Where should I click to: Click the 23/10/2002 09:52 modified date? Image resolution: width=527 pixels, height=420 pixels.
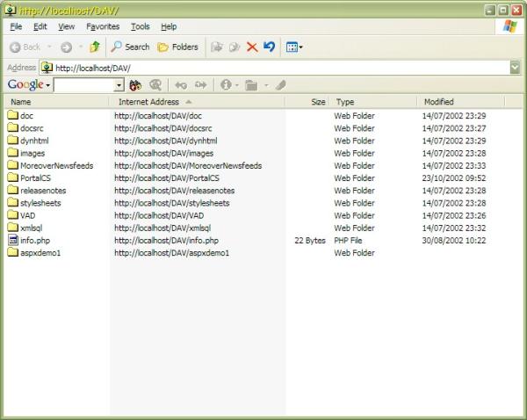click(x=454, y=177)
